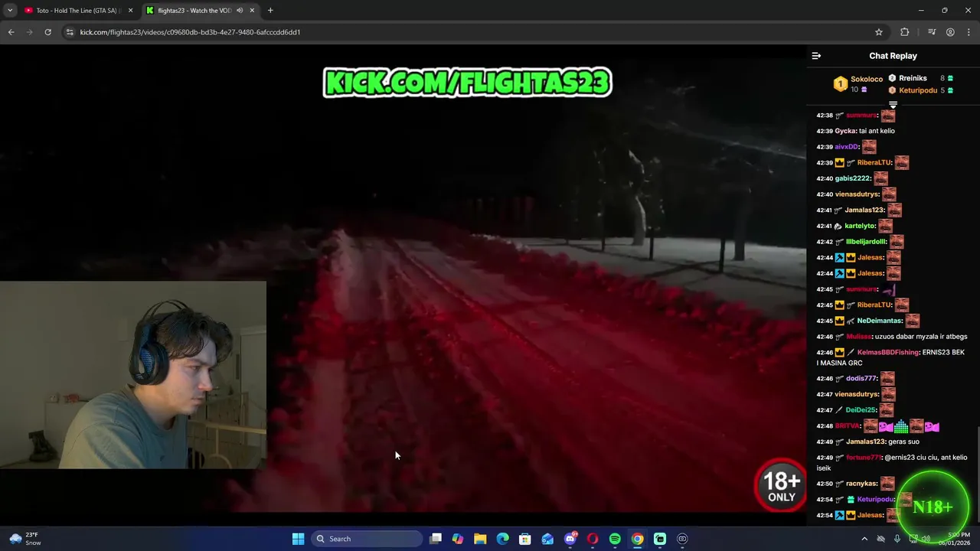
Task: Click the address bar URL
Action: click(190, 32)
